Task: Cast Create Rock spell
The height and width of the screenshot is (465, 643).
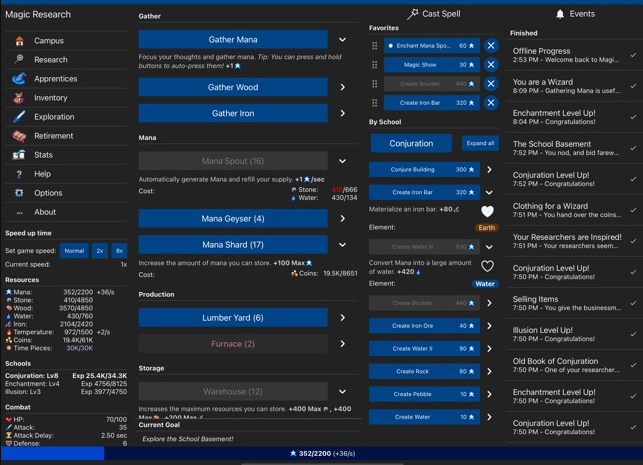Action: (x=424, y=371)
